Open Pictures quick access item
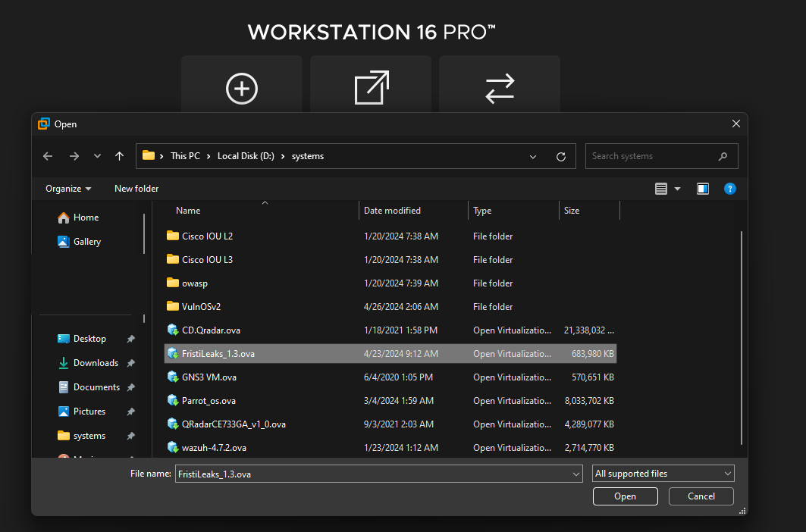Screen dimensions: 806x532 click(82, 412)
